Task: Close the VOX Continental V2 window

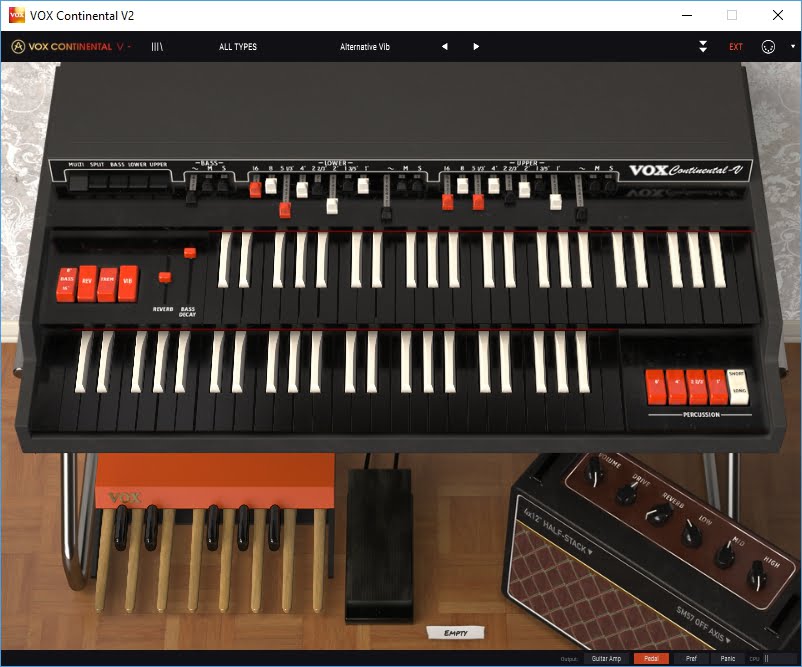Action: click(x=777, y=15)
